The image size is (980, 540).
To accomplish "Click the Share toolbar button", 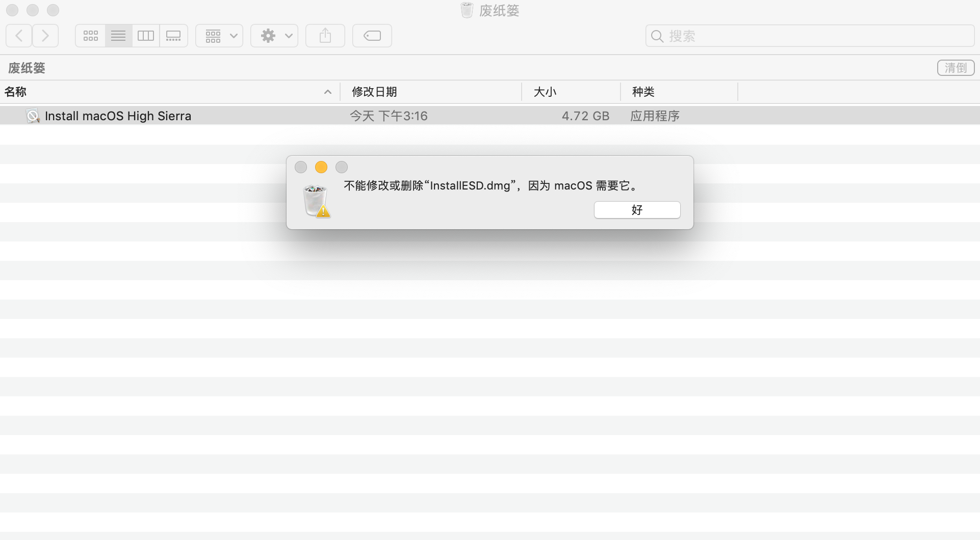I will click(325, 36).
